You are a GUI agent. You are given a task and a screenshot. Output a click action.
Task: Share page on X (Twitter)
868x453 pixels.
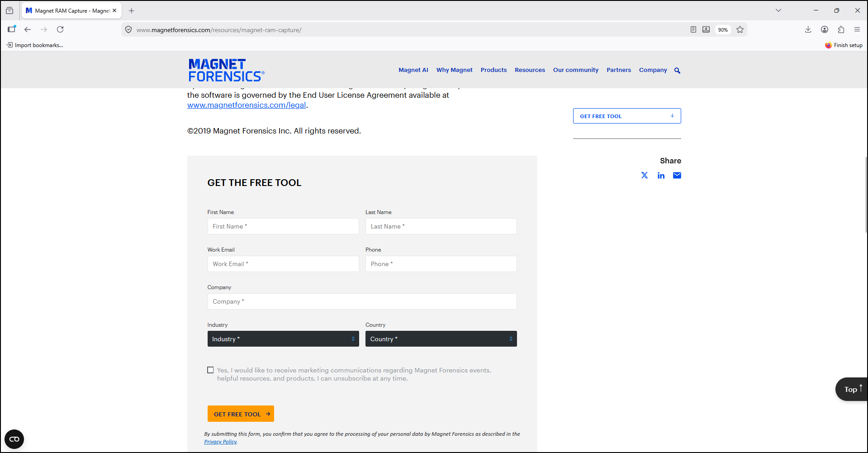[645, 175]
